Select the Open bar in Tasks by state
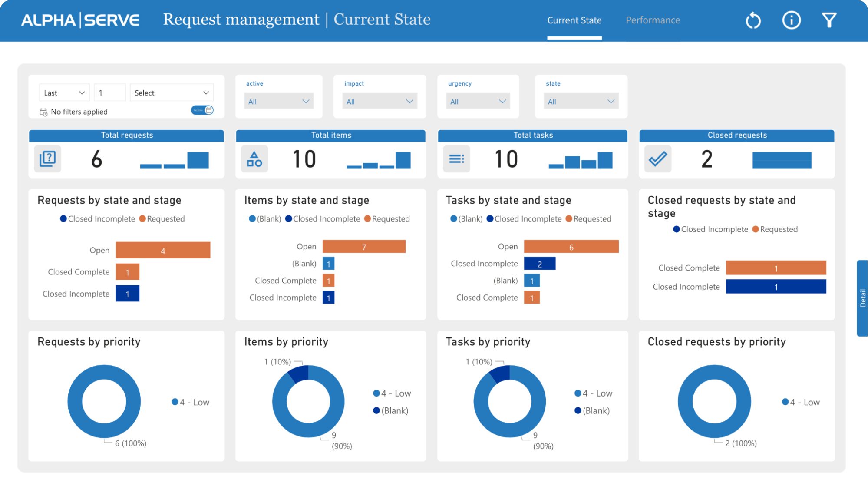868x486 pixels. click(571, 247)
